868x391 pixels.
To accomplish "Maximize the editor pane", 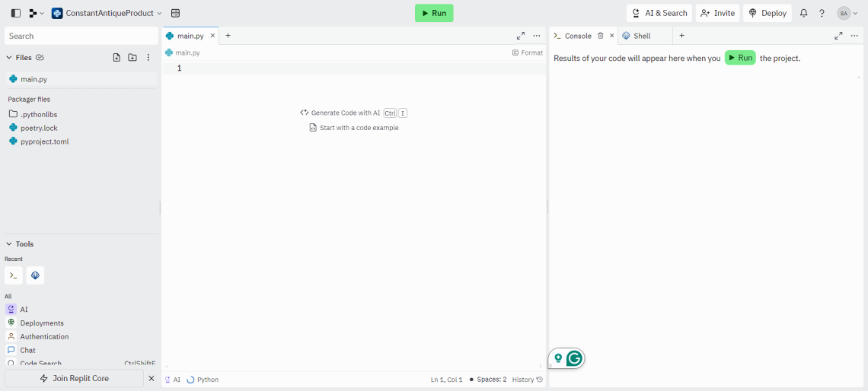I will pos(520,36).
